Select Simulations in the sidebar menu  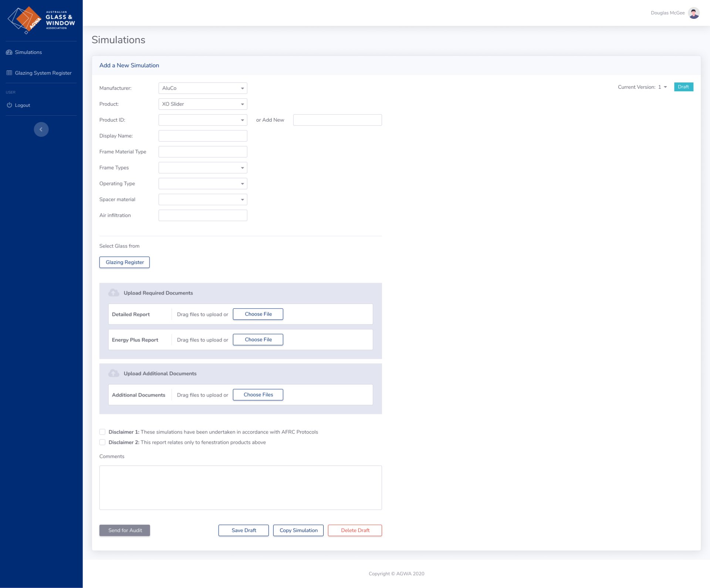click(x=28, y=52)
